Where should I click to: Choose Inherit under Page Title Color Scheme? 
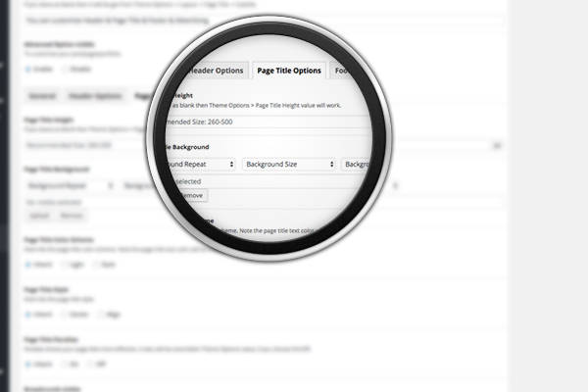click(28, 263)
